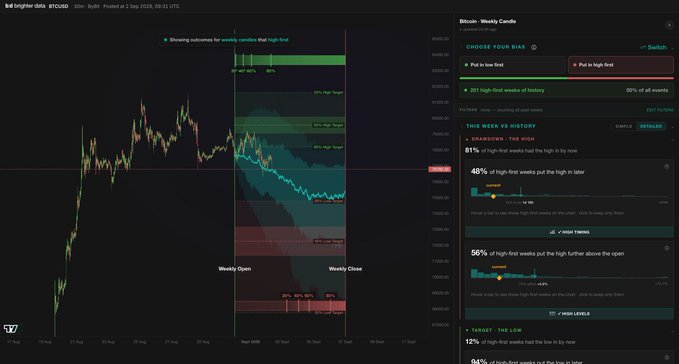Click the Switch bias link
Image resolution: width=679 pixels, height=364 pixels.
pyautogui.click(x=653, y=47)
